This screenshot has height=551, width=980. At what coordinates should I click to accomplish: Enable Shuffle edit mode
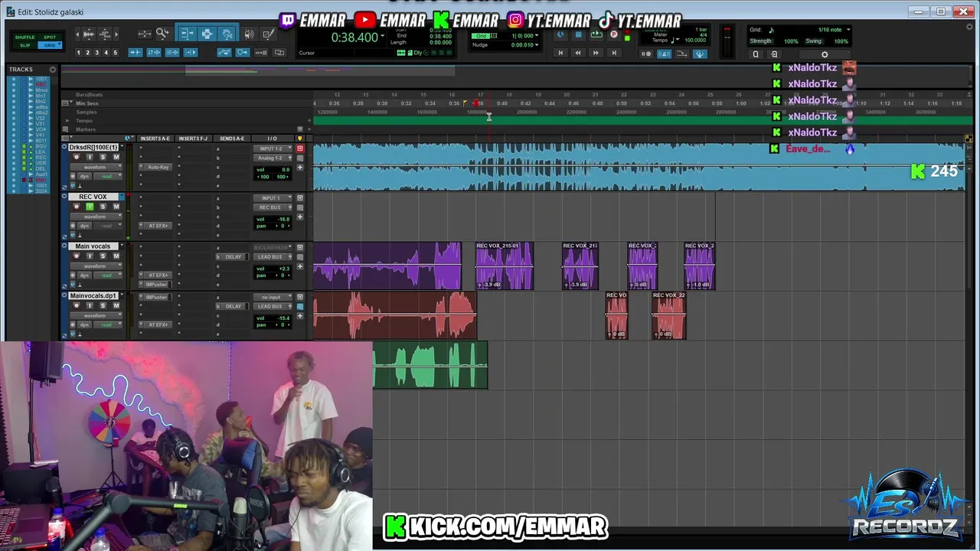pyautogui.click(x=24, y=37)
